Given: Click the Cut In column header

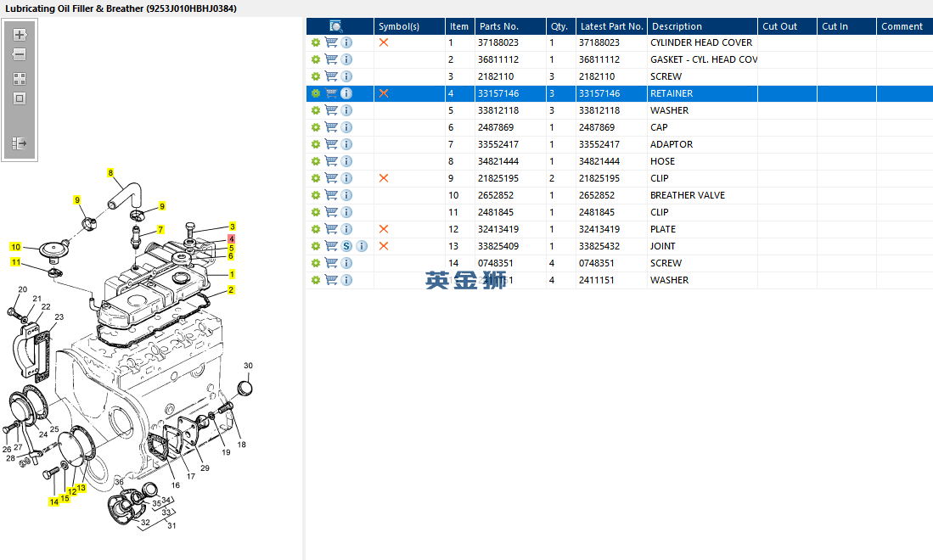Looking at the screenshot, I should (x=846, y=26).
